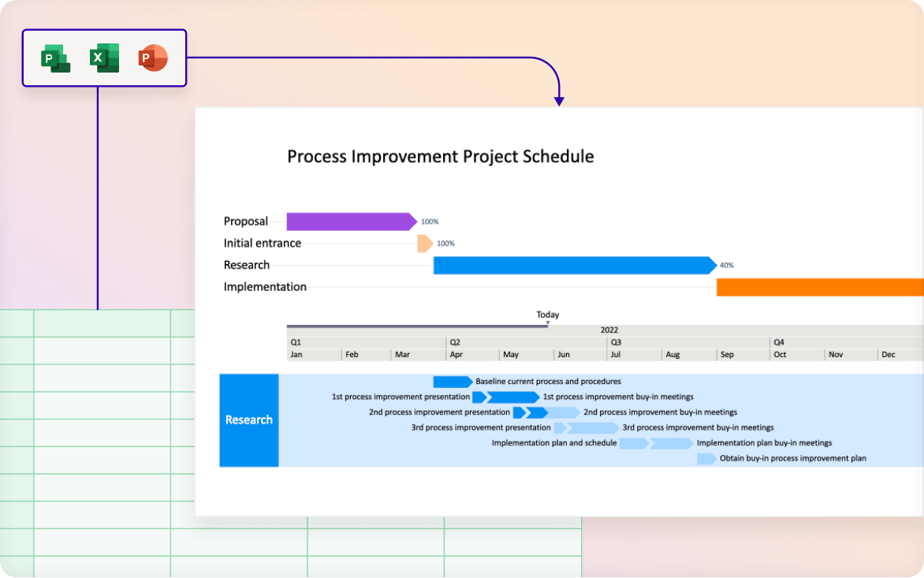The height and width of the screenshot is (578, 924).
Task: Select the Obtain buy-in process improvement plan bar
Action: pos(707,458)
